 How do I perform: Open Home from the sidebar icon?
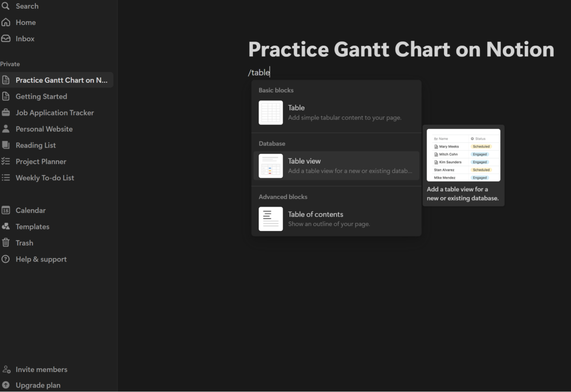6,22
